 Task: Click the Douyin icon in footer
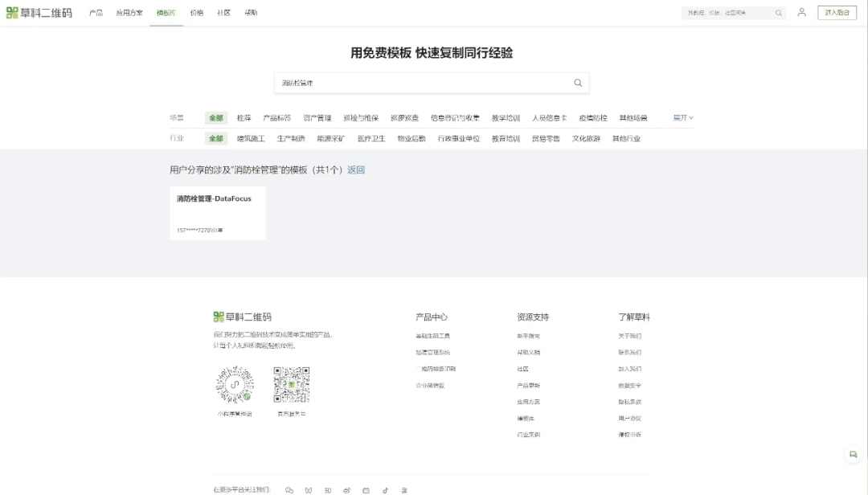coord(384,489)
